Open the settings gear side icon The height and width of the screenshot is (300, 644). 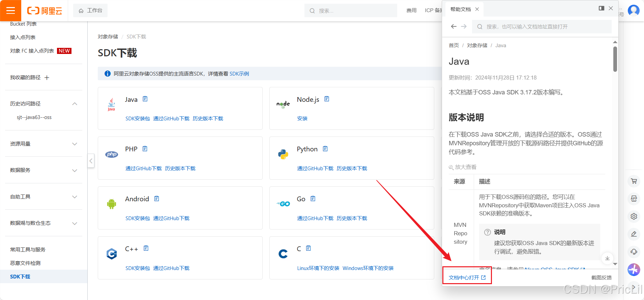pos(634,216)
